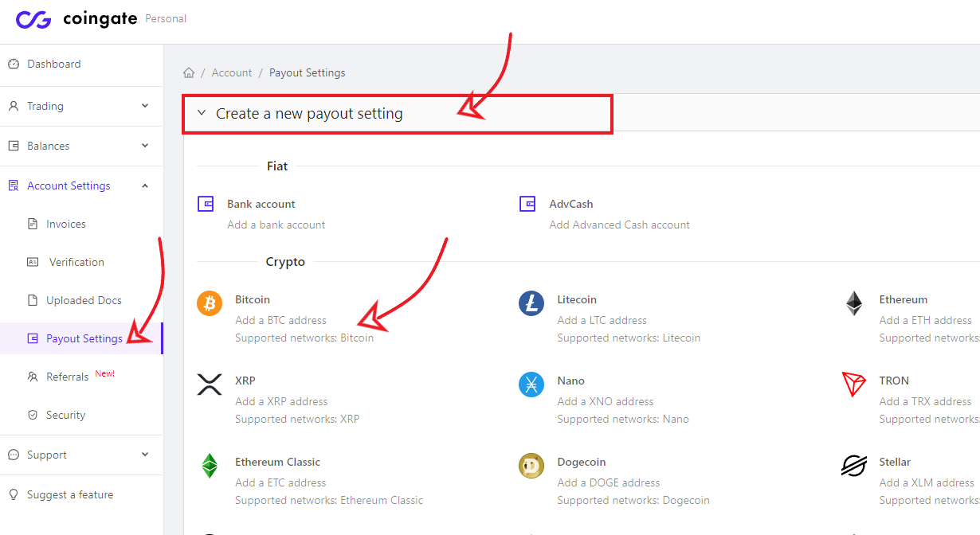Click the Referrals people icon

click(x=33, y=377)
